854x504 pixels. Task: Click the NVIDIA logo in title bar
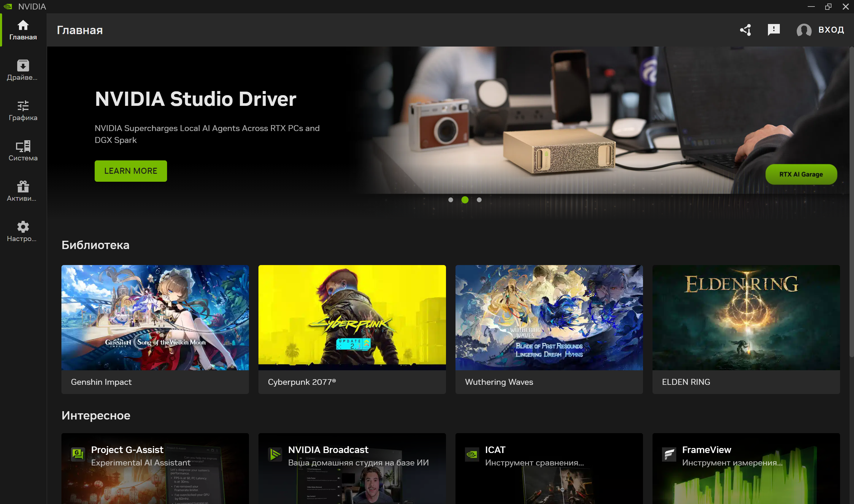click(x=8, y=7)
